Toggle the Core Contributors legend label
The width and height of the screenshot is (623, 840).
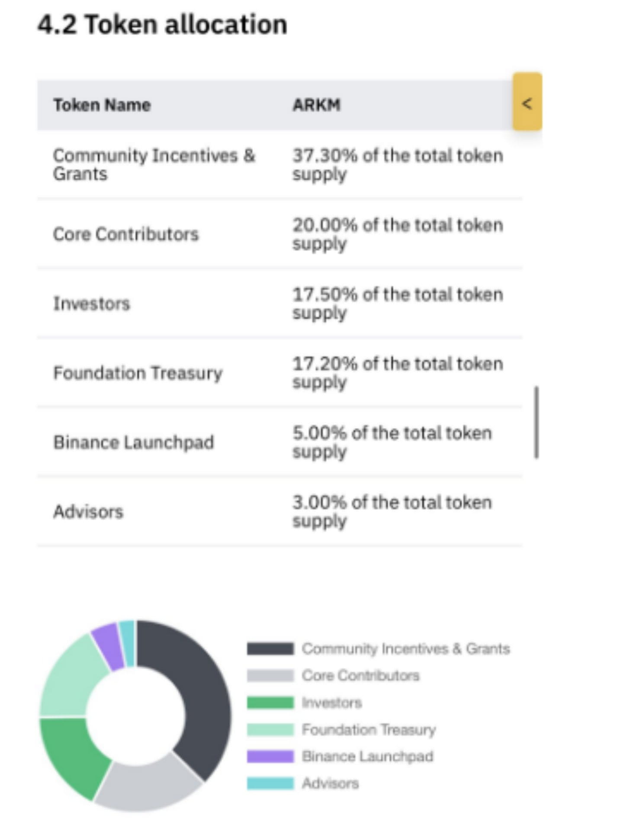pos(361,676)
